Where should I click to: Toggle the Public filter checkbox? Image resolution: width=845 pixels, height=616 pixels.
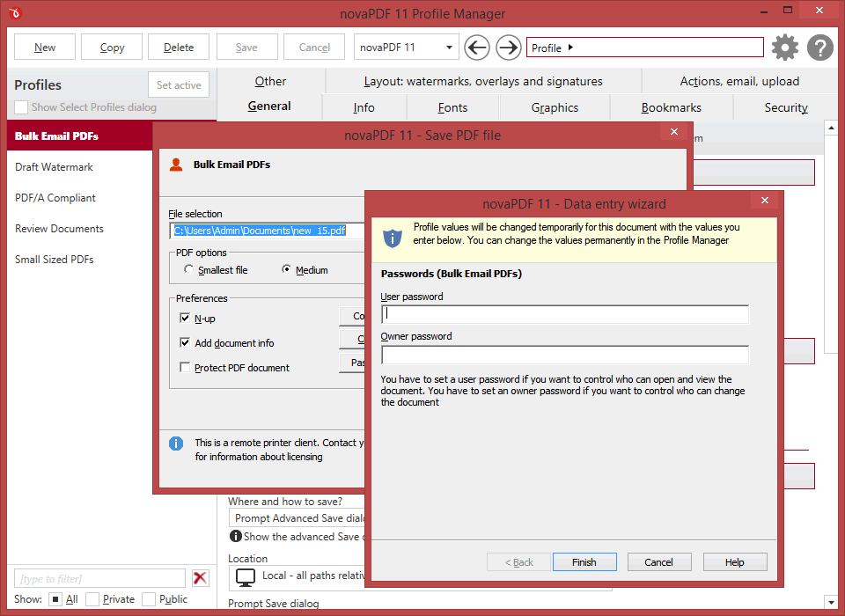tap(149, 599)
